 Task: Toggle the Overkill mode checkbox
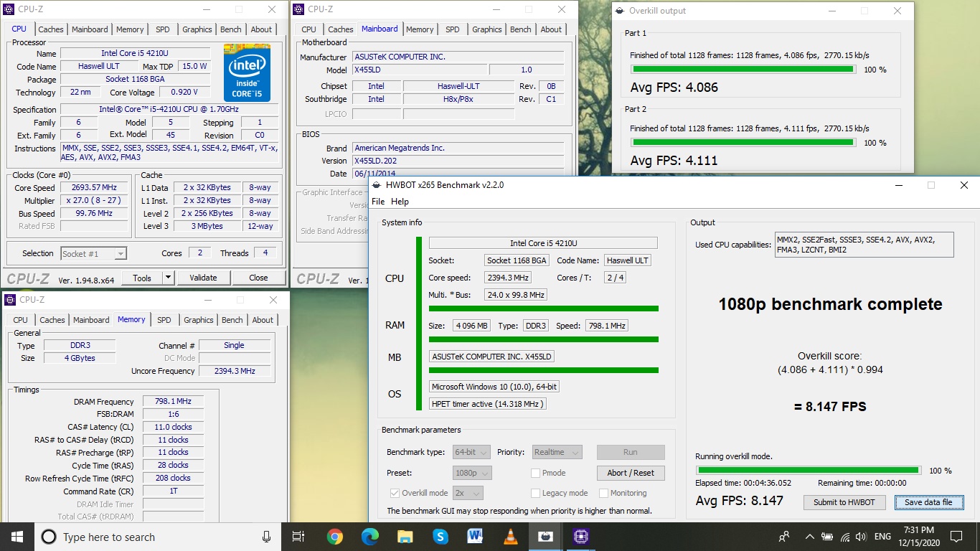tap(395, 493)
